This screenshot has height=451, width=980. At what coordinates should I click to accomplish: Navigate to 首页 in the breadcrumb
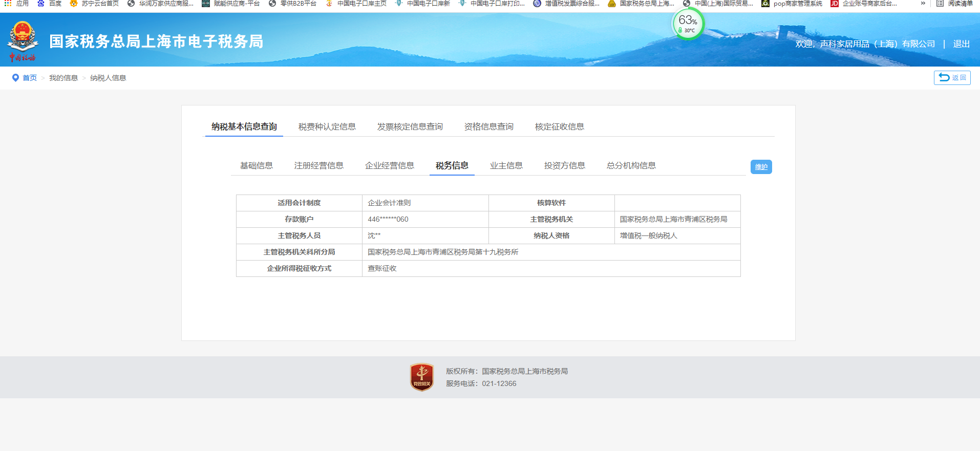30,78
